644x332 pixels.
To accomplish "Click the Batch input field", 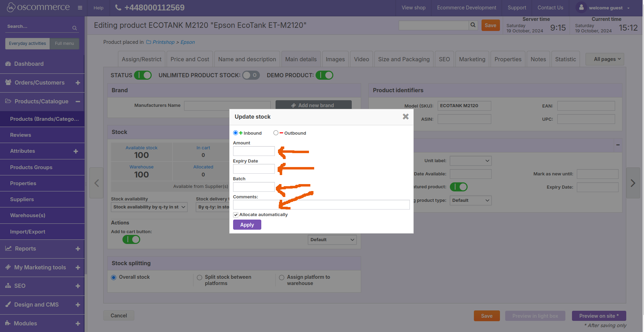I will [x=254, y=187].
